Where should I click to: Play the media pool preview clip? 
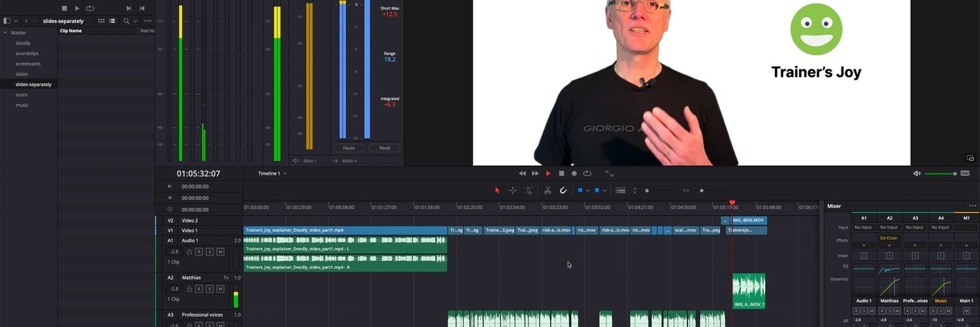pos(77,9)
